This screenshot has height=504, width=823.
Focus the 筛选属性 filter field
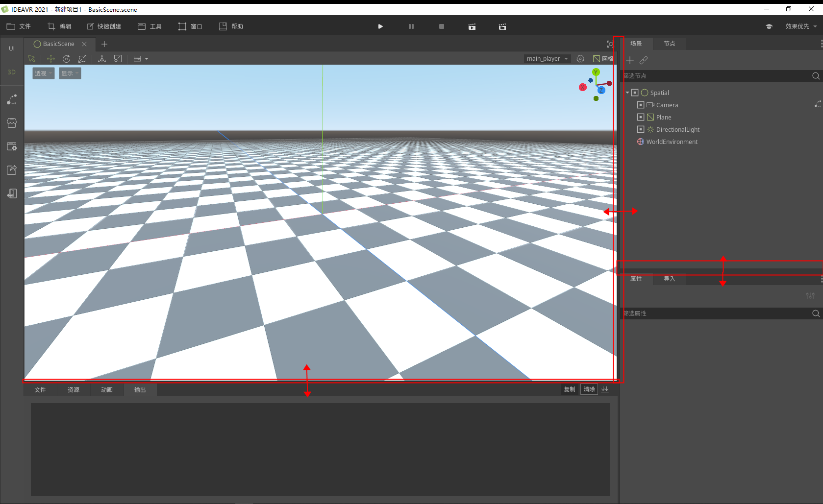717,313
